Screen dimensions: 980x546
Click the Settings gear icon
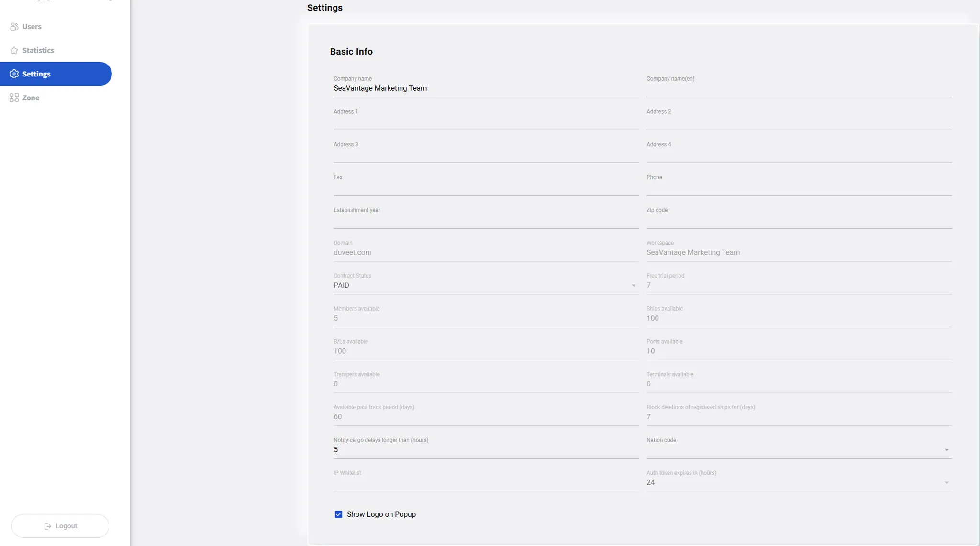pos(14,74)
